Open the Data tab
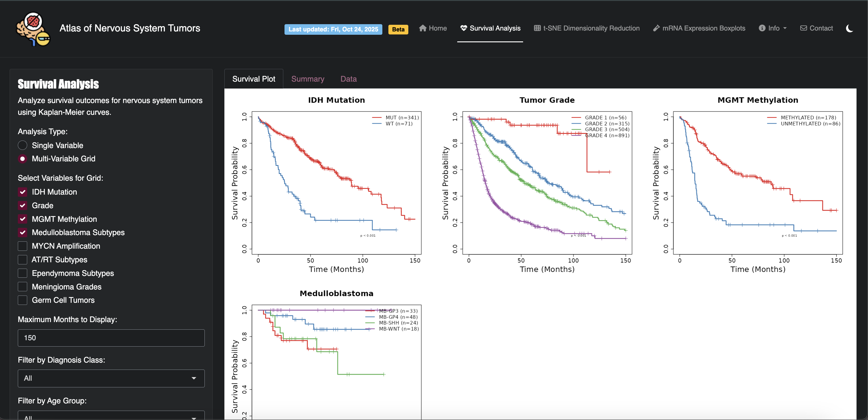This screenshot has width=868, height=420. (349, 79)
